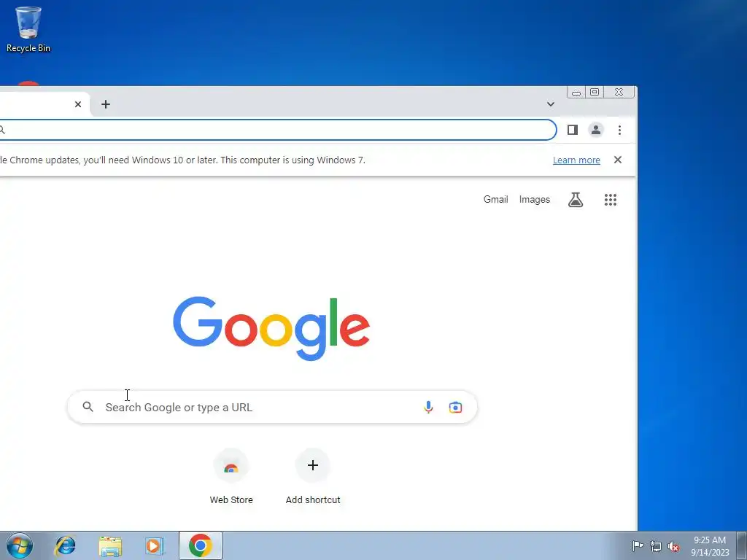Click Show desktop strip on taskbar
Viewport: 747px width, 560px height.
742,545
